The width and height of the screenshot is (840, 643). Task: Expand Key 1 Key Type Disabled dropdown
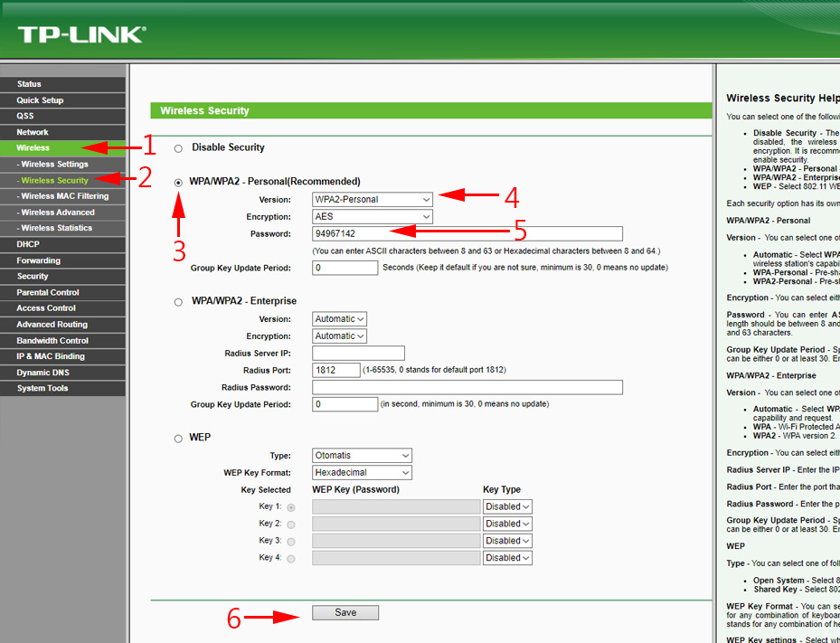pyautogui.click(x=507, y=507)
